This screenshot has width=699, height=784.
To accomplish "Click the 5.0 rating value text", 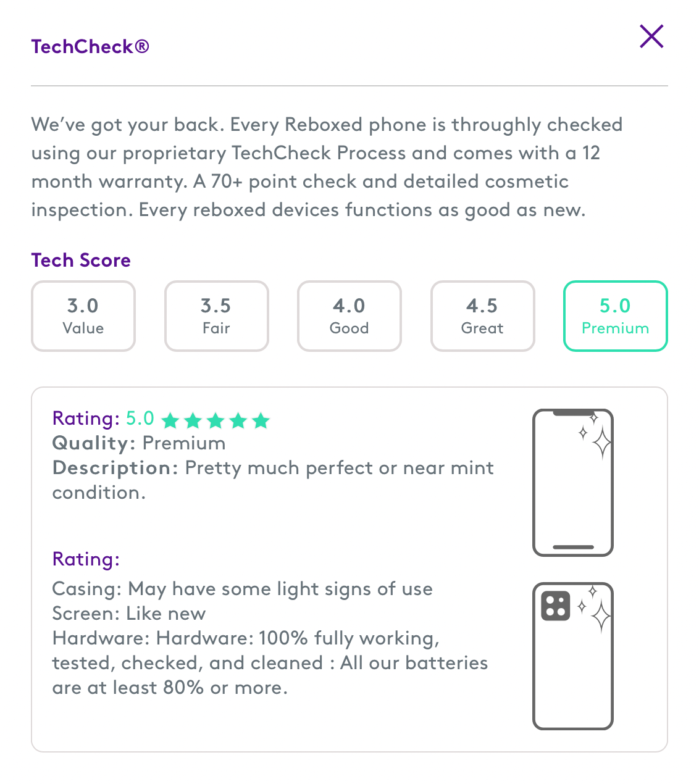I will point(140,419).
